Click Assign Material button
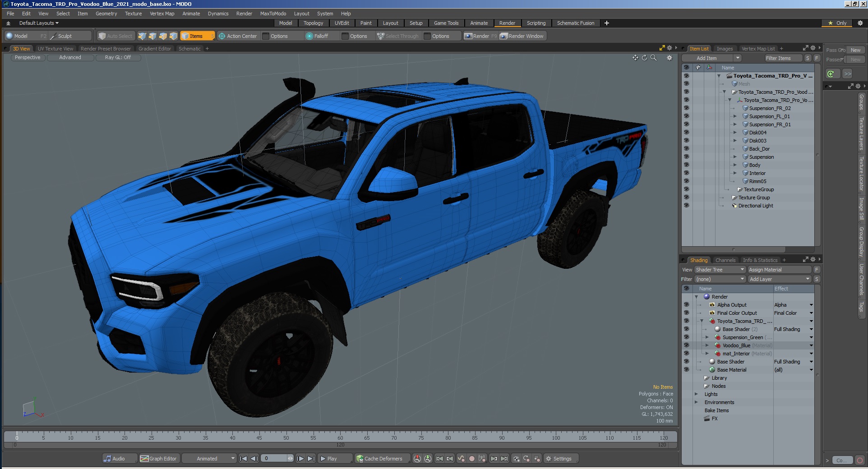 [x=780, y=270]
